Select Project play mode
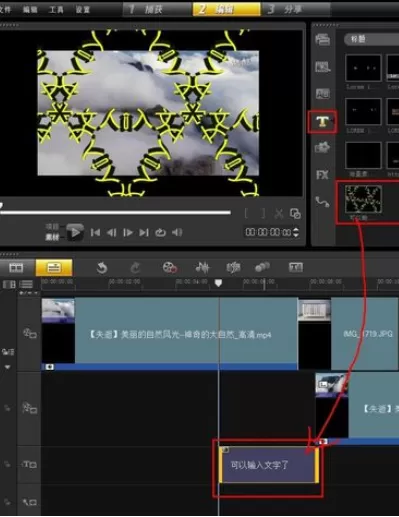This screenshot has width=399, height=517. [x=52, y=227]
